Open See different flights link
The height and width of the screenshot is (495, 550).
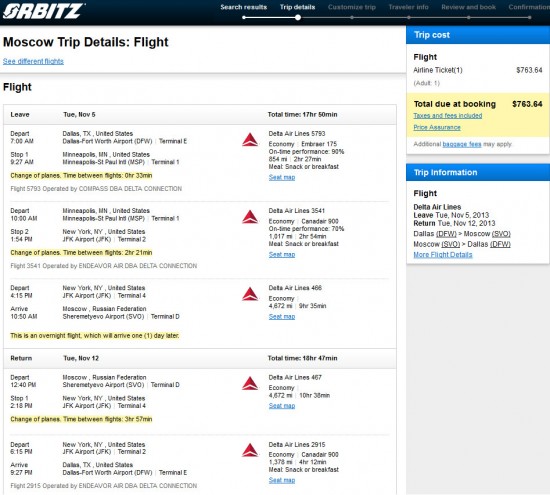point(33,61)
